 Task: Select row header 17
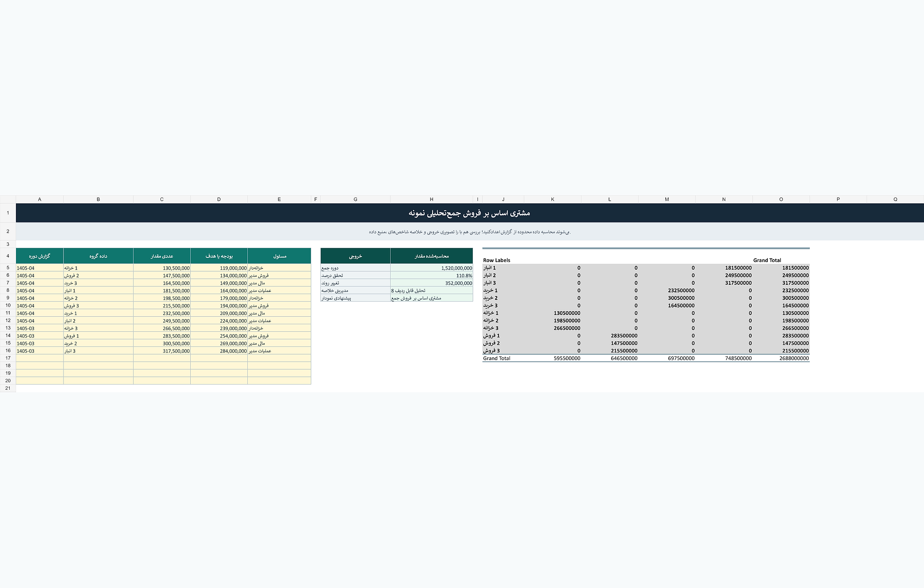8,358
